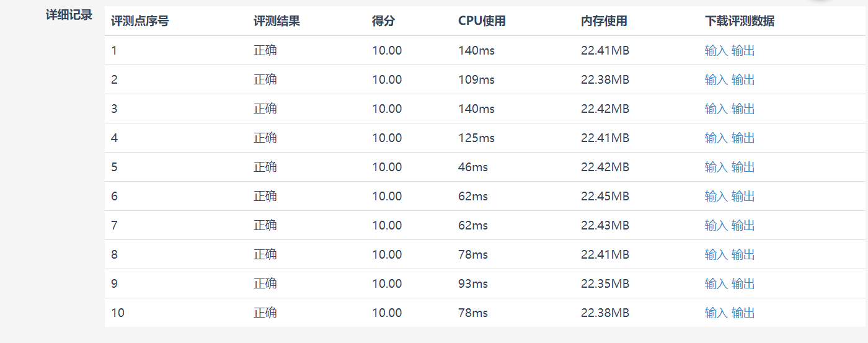Get the 输出 file of test point 4

pos(743,138)
